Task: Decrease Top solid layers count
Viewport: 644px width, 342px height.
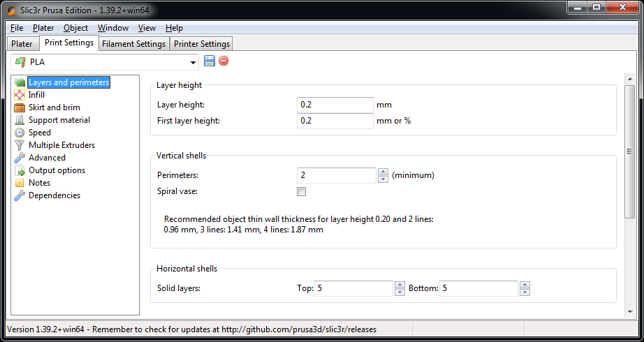Action: 400,292
